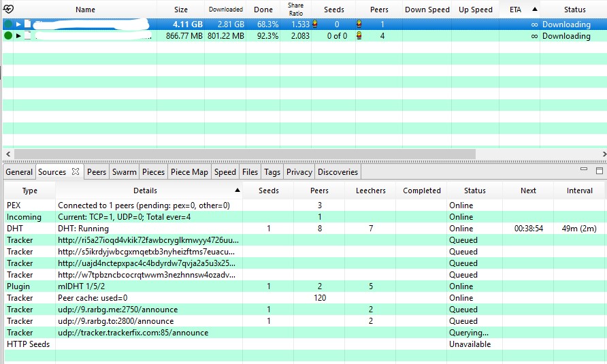Sort sources by the Interval column header
The height and width of the screenshot is (364, 607).
[x=580, y=191]
